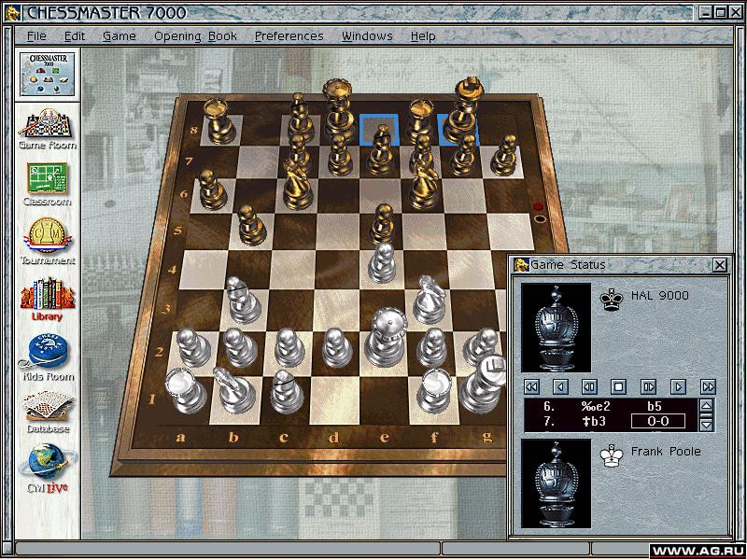Click the white king icon beside Frank Poole
The height and width of the screenshot is (560, 747).
612,456
